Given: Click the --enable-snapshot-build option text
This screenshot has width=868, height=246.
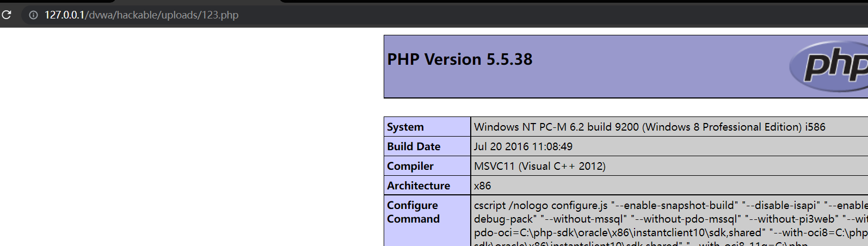Looking at the screenshot, I should [x=675, y=205].
